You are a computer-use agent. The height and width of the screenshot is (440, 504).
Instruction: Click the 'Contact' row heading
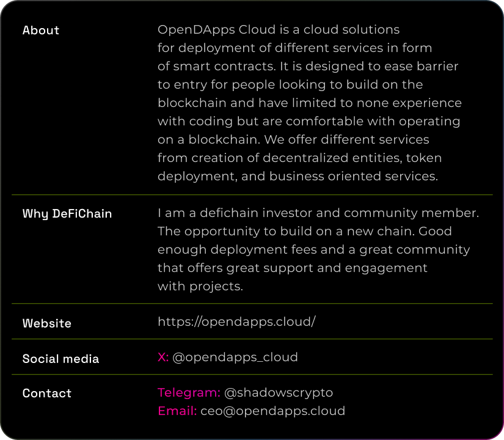point(47,394)
